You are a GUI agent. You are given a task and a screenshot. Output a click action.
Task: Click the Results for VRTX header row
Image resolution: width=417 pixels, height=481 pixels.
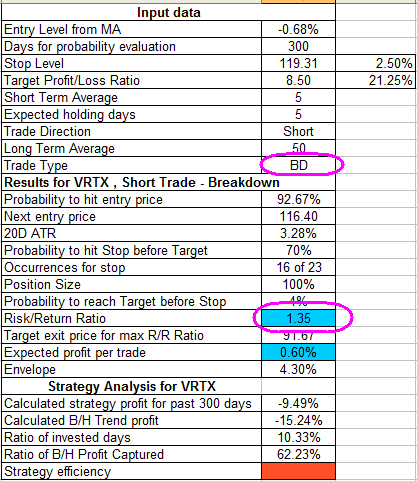click(x=168, y=182)
